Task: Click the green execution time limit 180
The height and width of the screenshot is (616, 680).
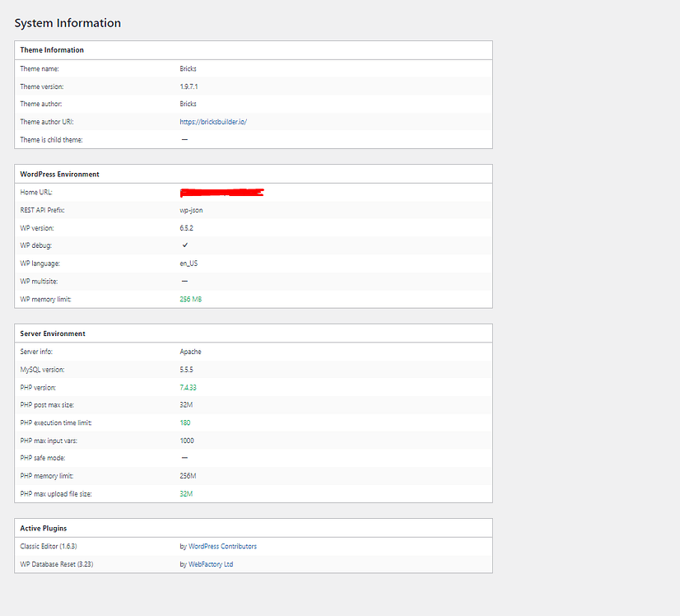Action: pyautogui.click(x=185, y=422)
